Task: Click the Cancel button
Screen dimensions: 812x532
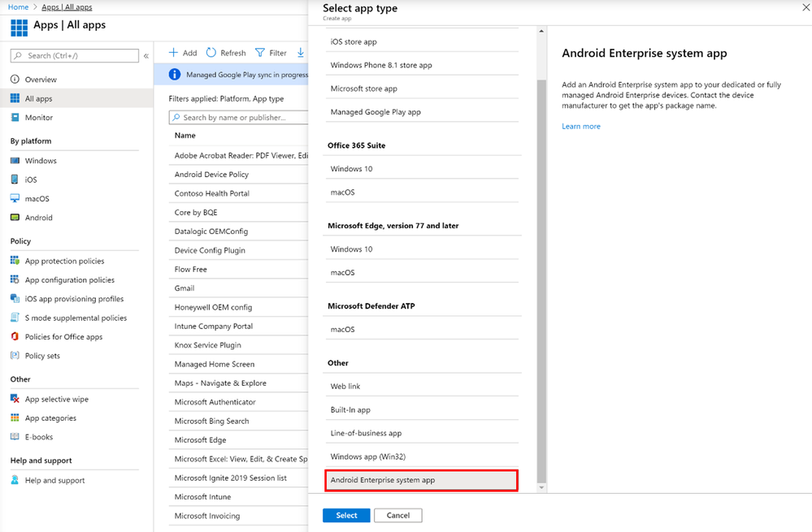Action: point(397,516)
